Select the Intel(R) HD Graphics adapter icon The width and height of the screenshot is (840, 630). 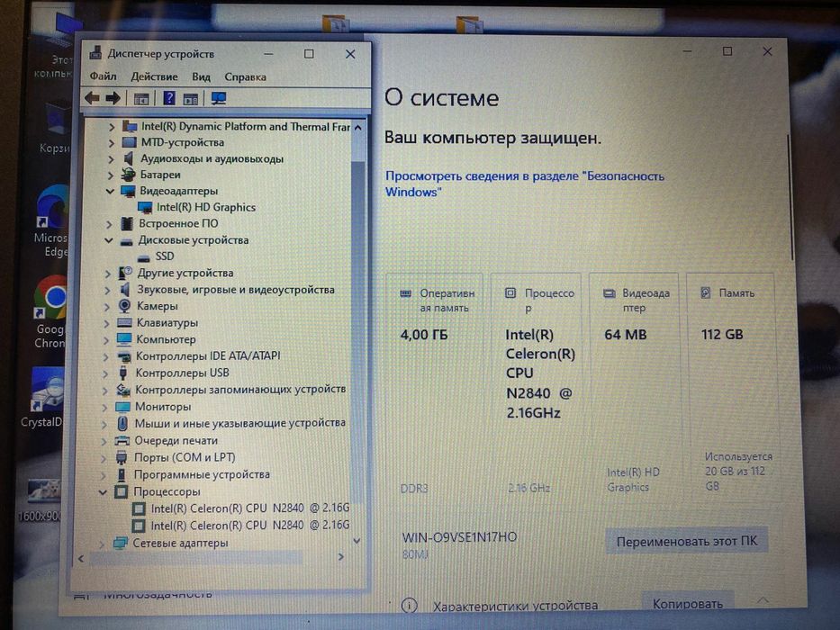(145, 207)
